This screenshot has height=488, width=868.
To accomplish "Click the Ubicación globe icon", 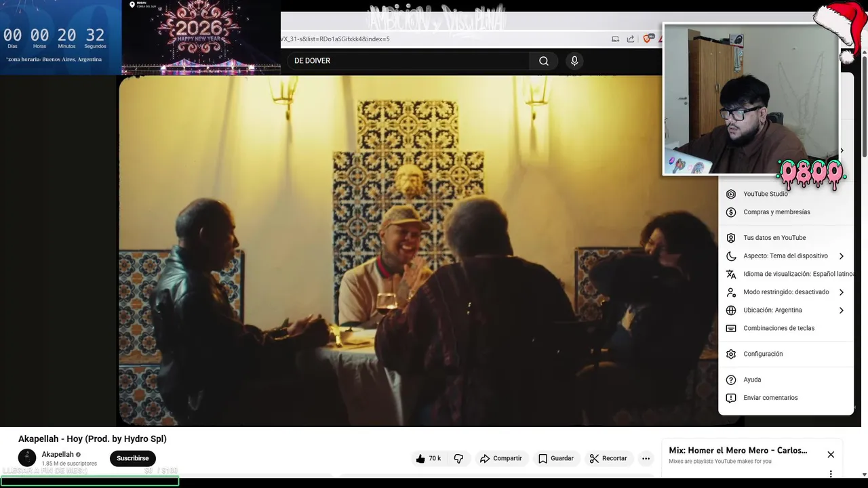I will tap(731, 310).
